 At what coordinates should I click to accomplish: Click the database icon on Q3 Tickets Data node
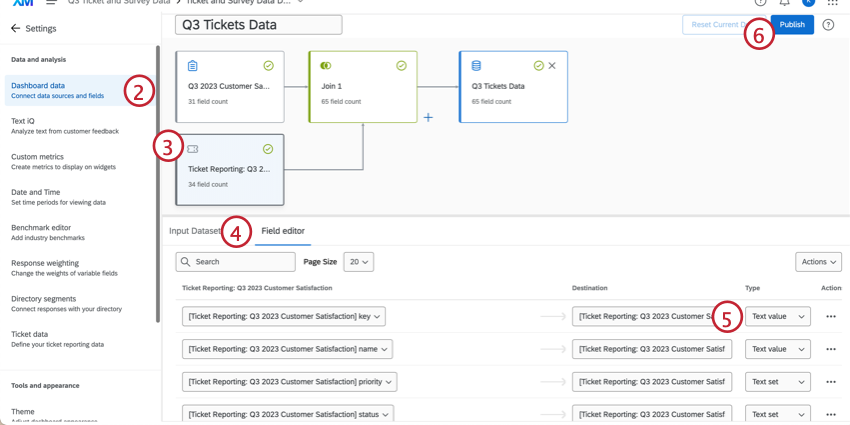point(476,66)
